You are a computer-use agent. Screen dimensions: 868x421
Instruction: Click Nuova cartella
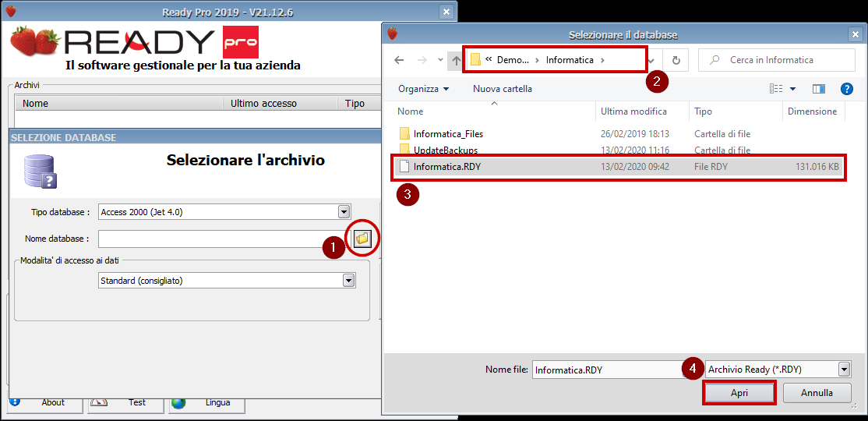tap(502, 89)
